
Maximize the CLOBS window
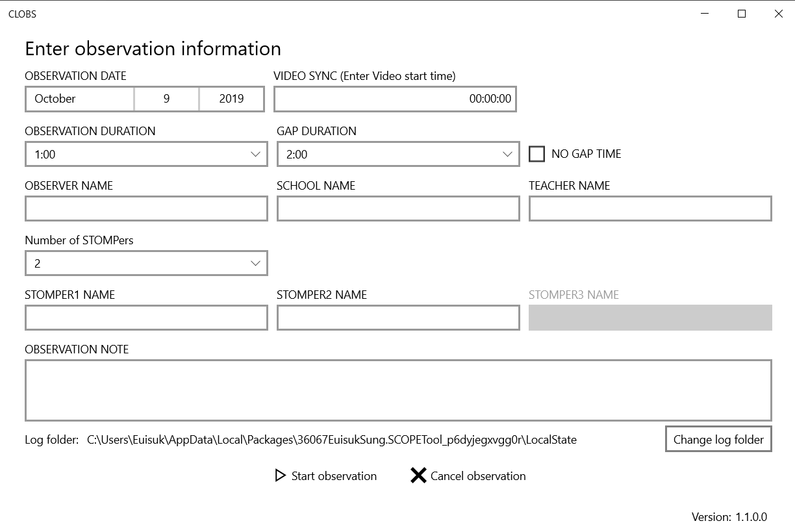[x=742, y=14]
